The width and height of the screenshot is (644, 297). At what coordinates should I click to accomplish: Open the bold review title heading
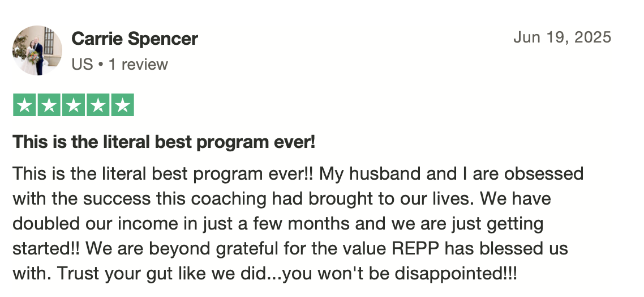[x=164, y=142]
